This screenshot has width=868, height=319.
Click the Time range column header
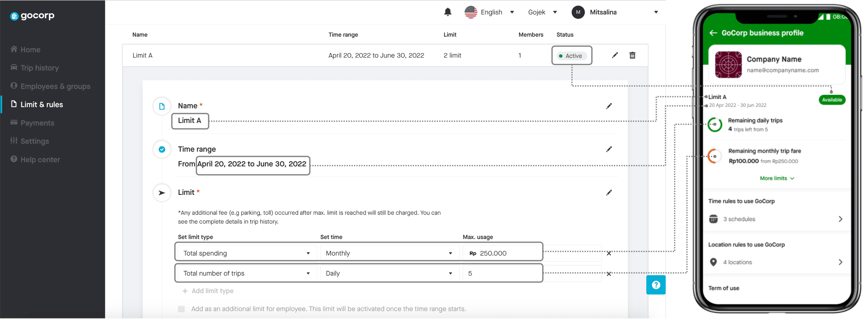[343, 35]
